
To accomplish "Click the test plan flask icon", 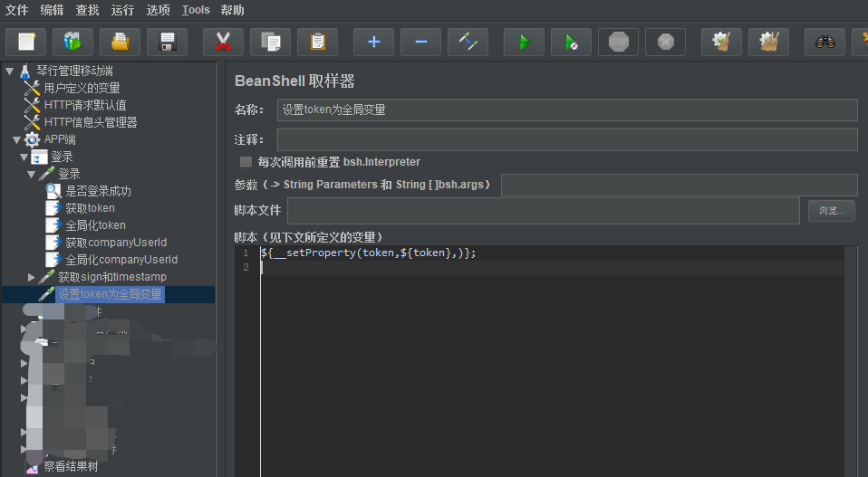I will [x=24, y=72].
